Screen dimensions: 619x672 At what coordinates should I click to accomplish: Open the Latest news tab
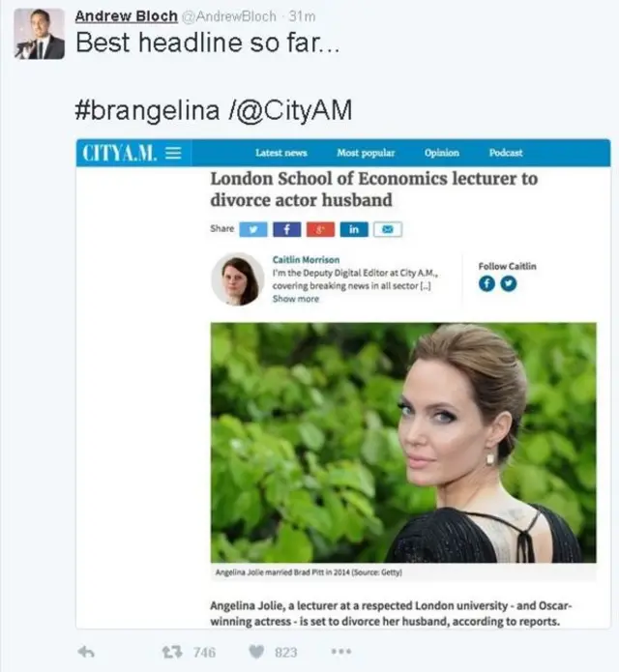coord(281,153)
